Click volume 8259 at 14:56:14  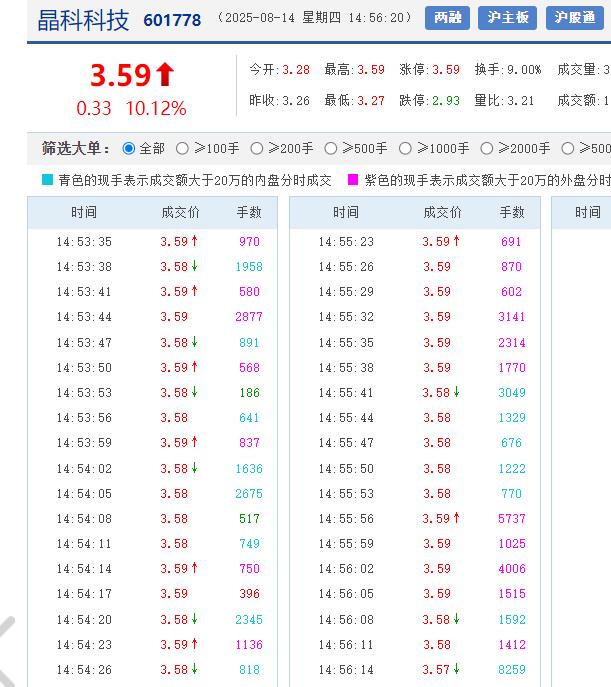coord(512,670)
